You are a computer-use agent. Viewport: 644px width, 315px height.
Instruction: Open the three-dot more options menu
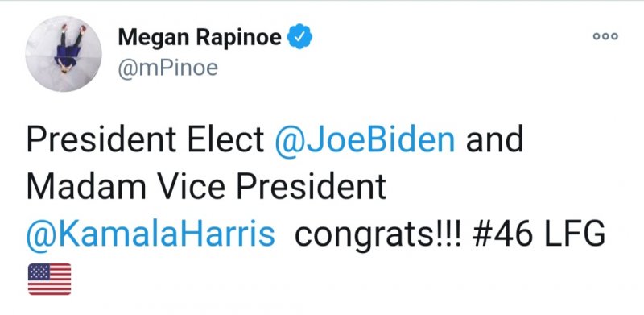click(605, 36)
